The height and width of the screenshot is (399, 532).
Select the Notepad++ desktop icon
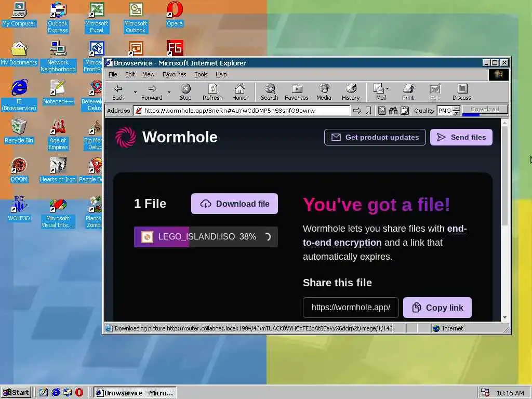tap(58, 92)
